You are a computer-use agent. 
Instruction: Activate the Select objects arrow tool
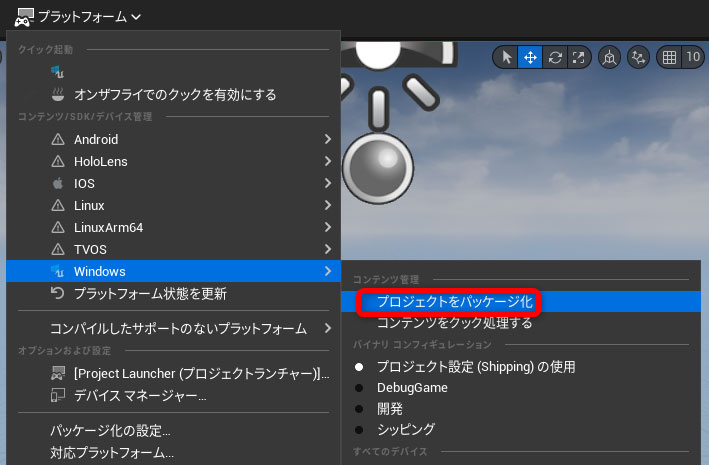tap(506, 57)
